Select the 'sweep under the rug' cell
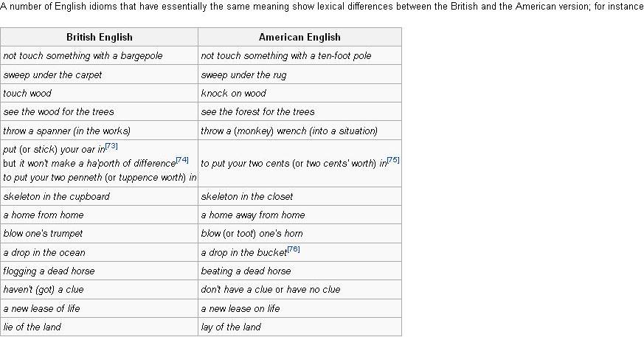Screen dimensions: 644x337 click(x=300, y=74)
